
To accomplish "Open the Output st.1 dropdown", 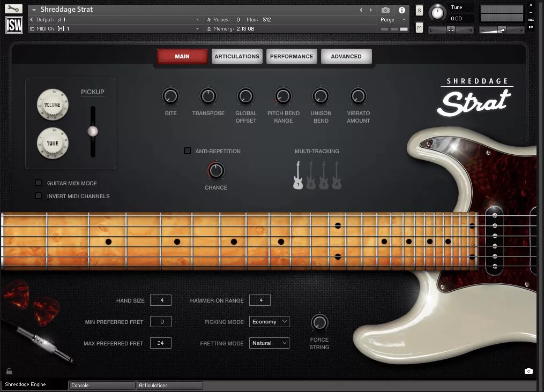I will 115,19.
